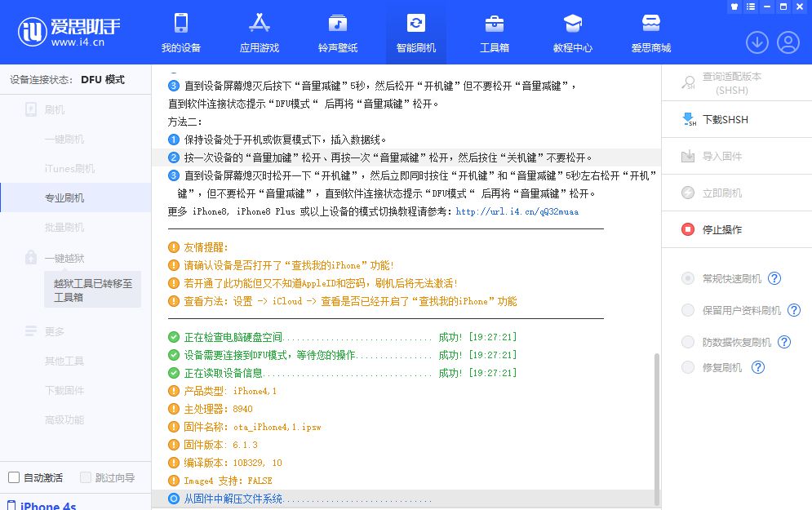This screenshot has height=510, width=812.
Task: Select 一键刷机 in sidebar
Action: (64, 139)
